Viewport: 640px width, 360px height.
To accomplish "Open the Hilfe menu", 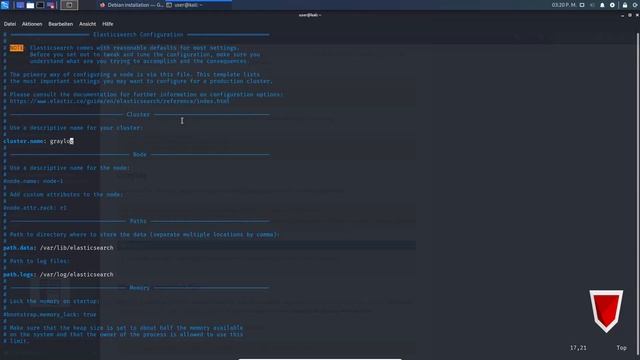I will [x=108, y=24].
